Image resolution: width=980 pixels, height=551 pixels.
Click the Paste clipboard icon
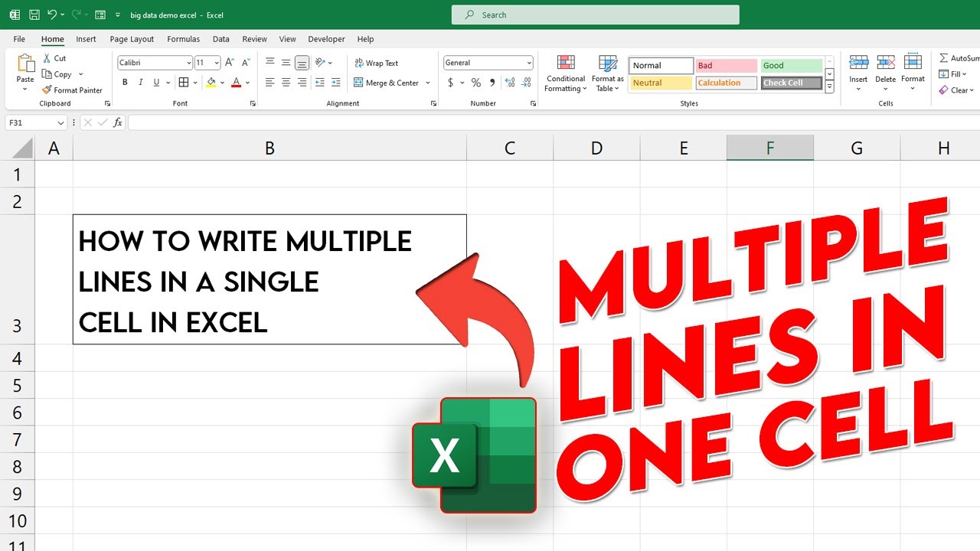coord(25,64)
